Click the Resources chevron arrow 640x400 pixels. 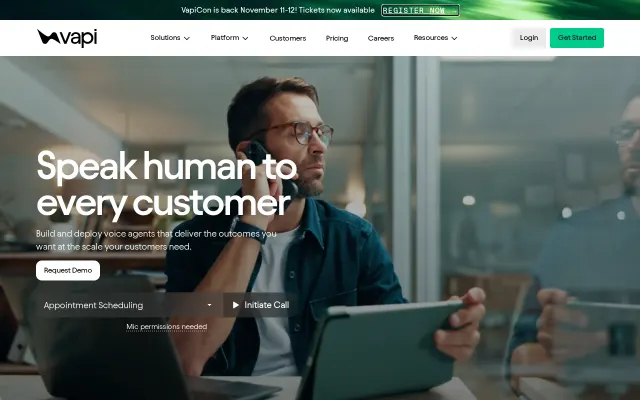[x=454, y=38]
